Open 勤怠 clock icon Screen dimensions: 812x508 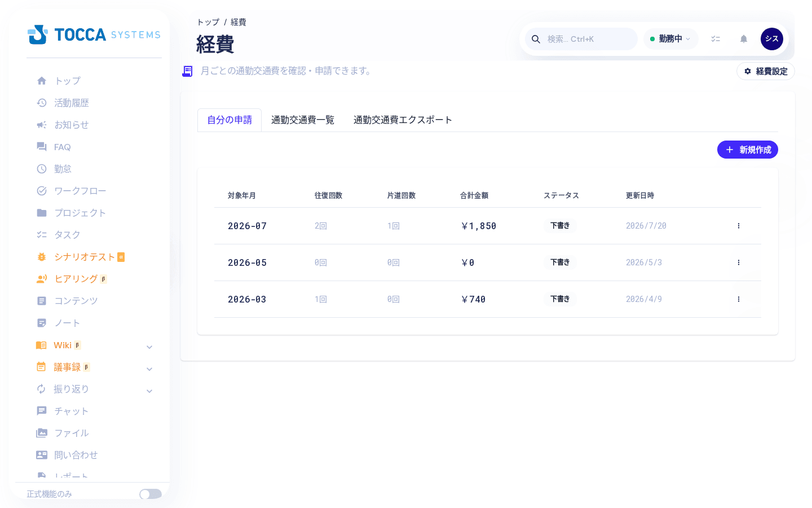point(42,169)
